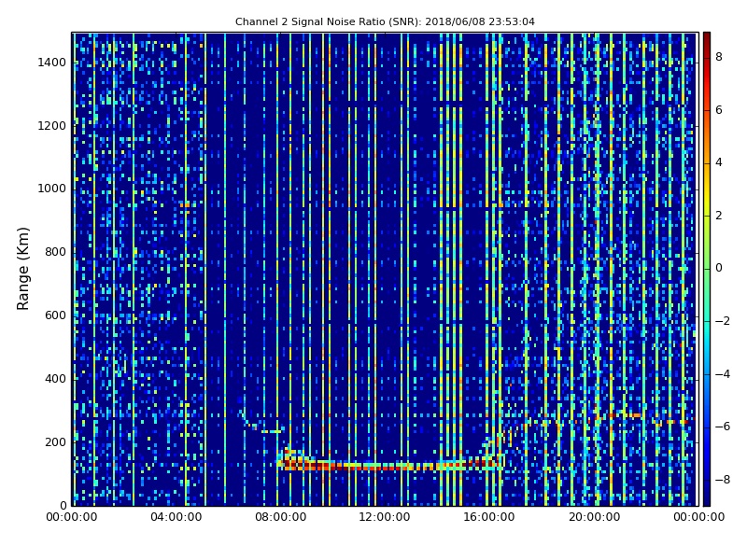The height and width of the screenshot is (560, 747).
Task: Click the 16:00:00 time tick label
Action: pyautogui.click(x=489, y=517)
